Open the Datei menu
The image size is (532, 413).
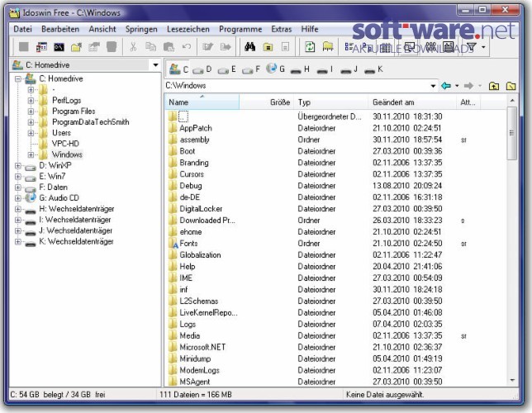pos(23,29)
